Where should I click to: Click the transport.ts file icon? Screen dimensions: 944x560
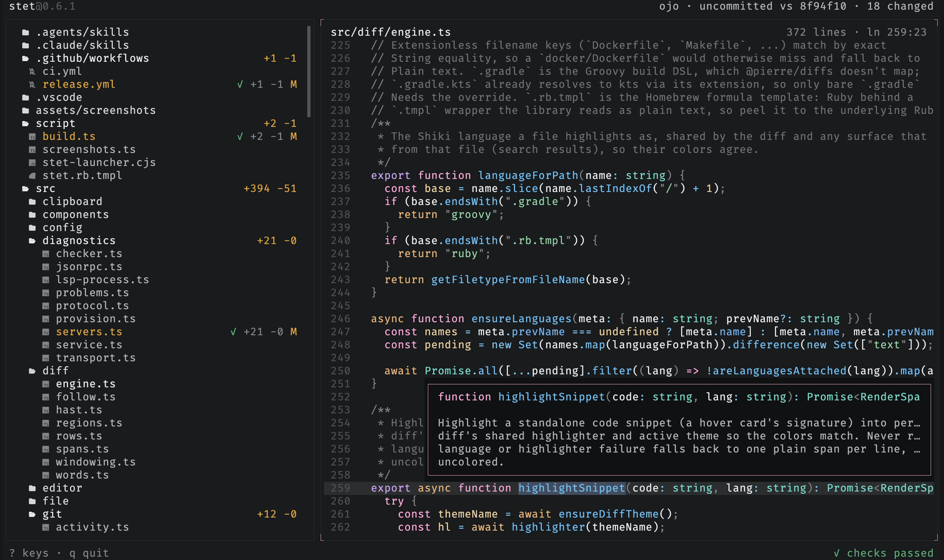pyautogui.click(x=46, y=358)
